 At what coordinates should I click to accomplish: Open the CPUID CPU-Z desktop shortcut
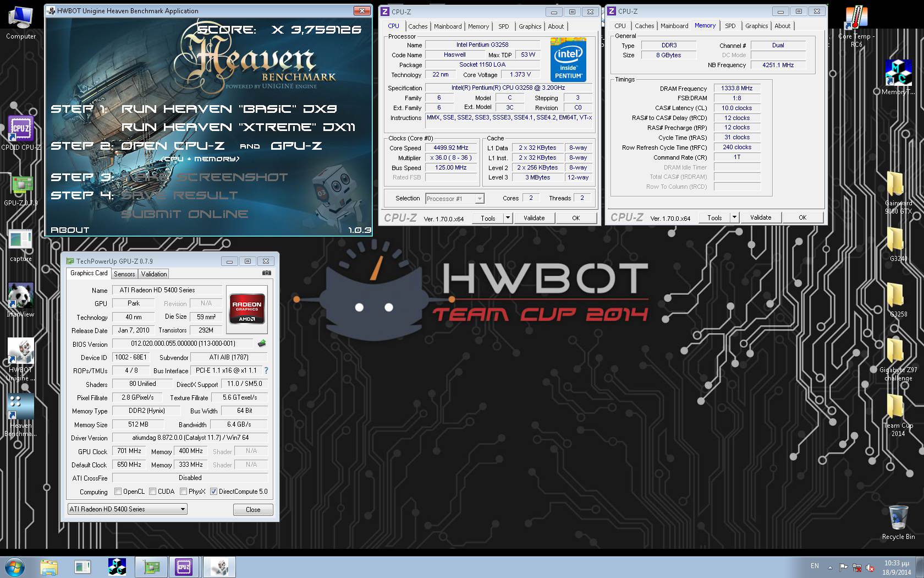[20, 133]
